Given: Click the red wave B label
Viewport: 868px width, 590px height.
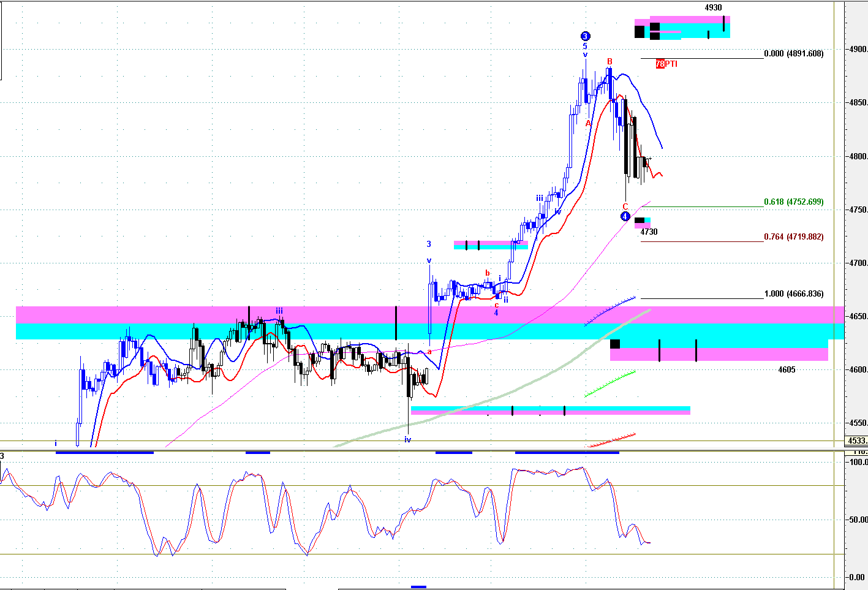Looking at the screenshot, I should [x=609, y=61].
